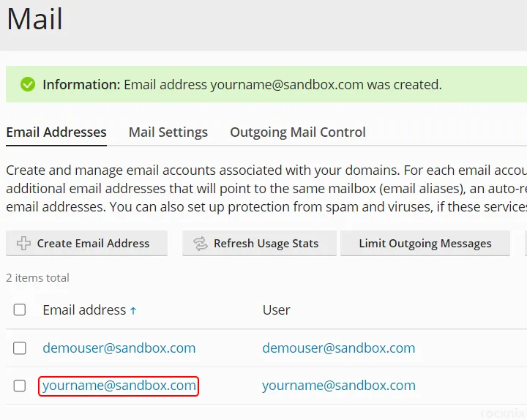Tick the select-all checkbox in table header
527x420 pixels.
click(x=20, y=310)
